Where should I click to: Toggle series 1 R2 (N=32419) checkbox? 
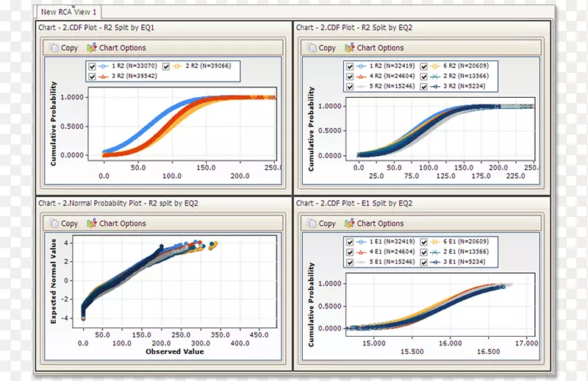tap(350, 66)
